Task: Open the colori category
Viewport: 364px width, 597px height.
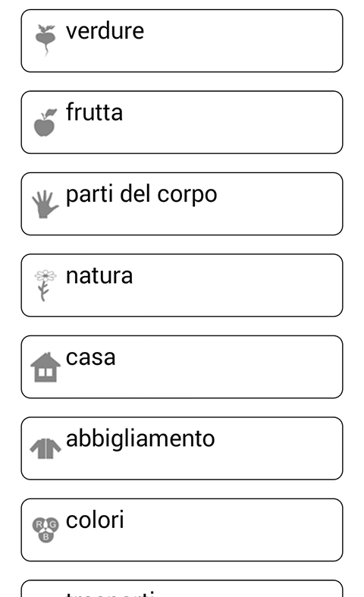Action: [182, 529]
